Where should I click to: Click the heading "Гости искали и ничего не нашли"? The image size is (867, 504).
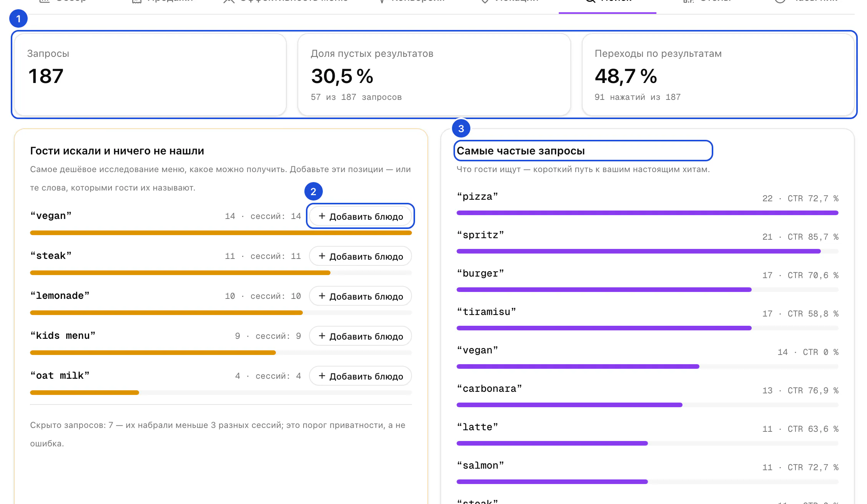117,151
